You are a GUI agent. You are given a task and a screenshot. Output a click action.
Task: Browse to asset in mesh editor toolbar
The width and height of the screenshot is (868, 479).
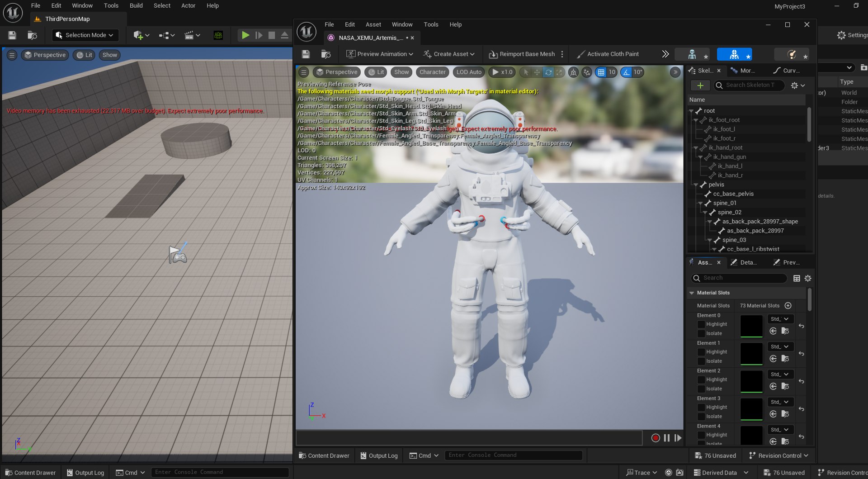[x=326, y=54]
